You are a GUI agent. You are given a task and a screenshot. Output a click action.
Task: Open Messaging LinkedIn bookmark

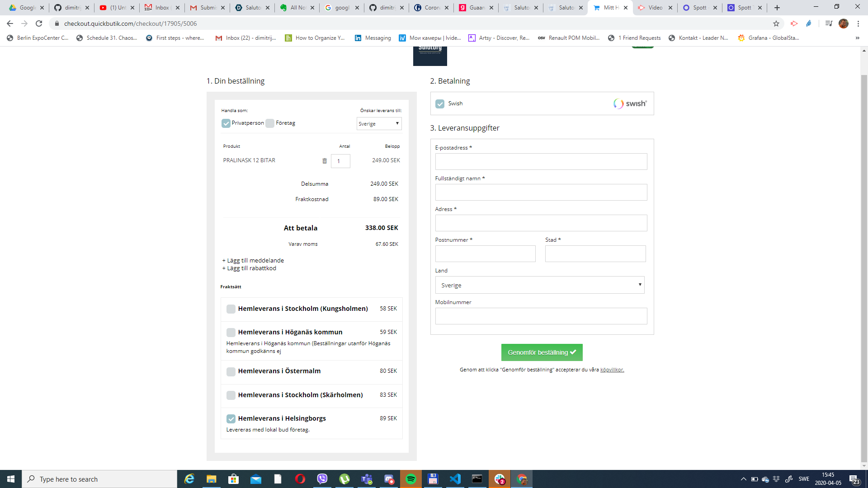(373, 38)
